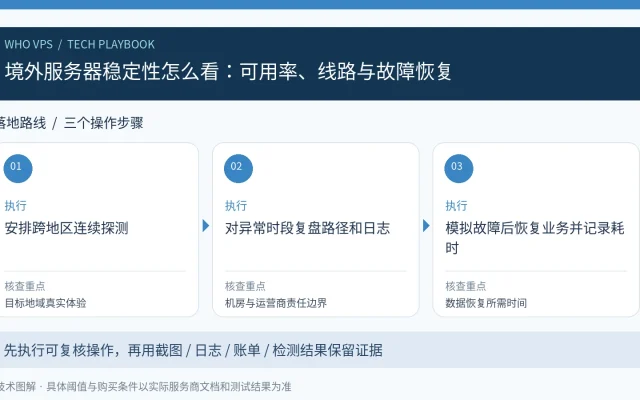Click the step 03 number badge
The width and height of the screenshot is (640, 400).
459,168
